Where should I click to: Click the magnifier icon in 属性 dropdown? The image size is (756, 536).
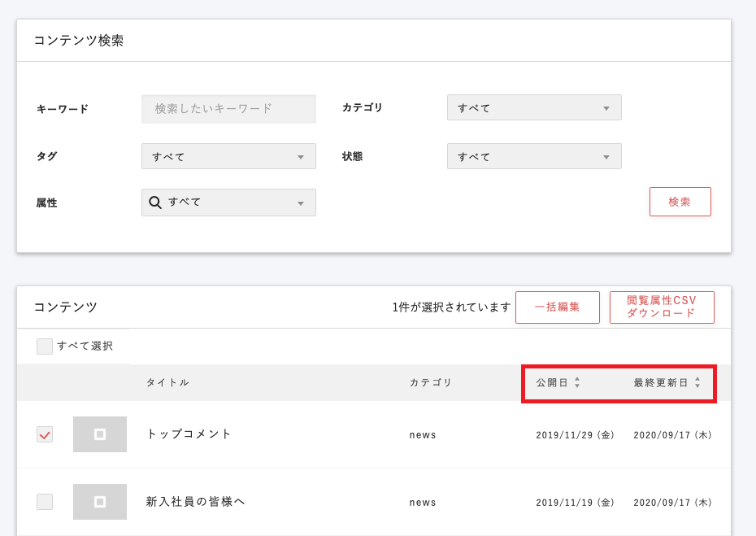(155, 203)
